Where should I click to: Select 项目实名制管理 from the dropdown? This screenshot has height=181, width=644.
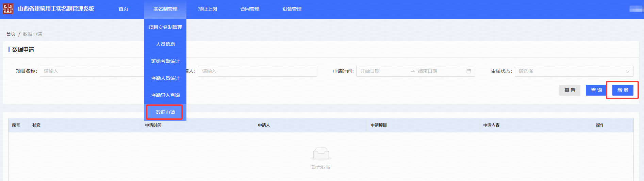coord(165,27)
